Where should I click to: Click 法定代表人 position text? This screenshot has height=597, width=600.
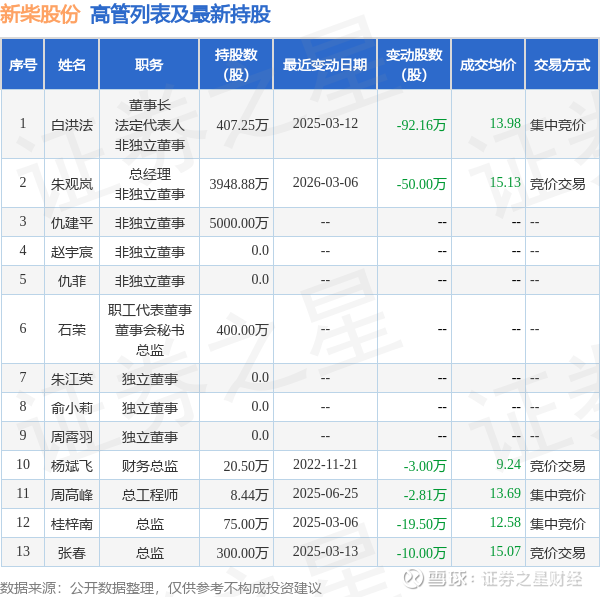[150, 125]
